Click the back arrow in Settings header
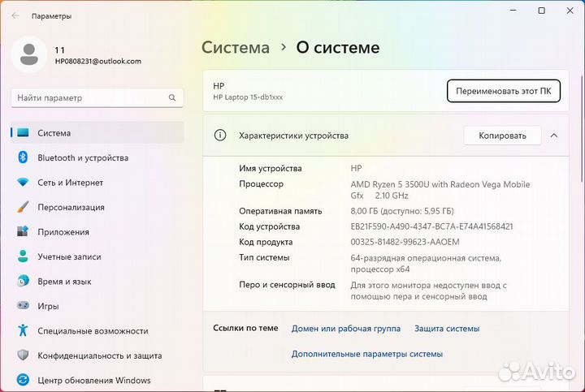585x392 pixels. [x=15, y=15]
